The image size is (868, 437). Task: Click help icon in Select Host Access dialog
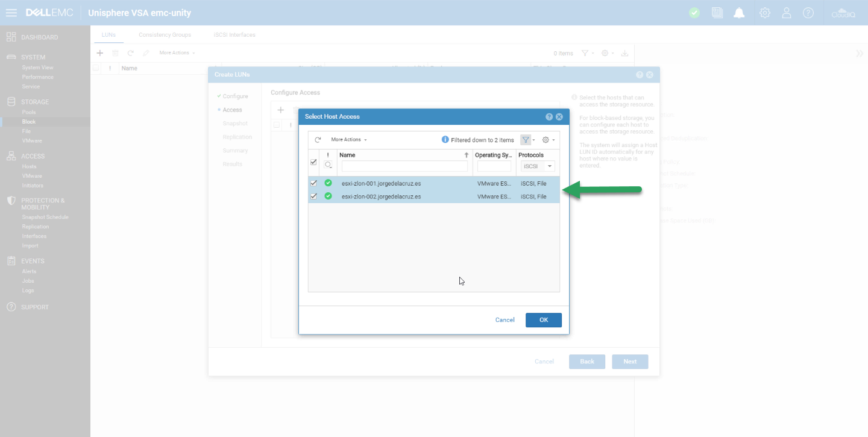tap(549, 117)
